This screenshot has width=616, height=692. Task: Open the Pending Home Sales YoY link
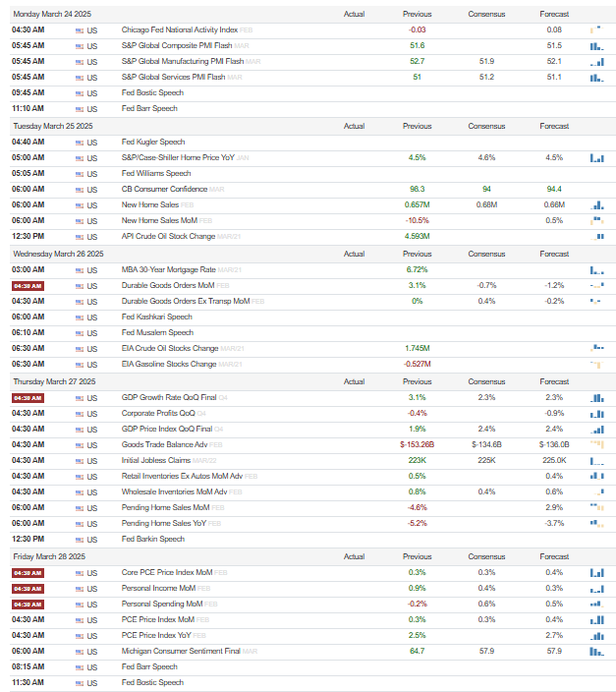pos(164,523)
